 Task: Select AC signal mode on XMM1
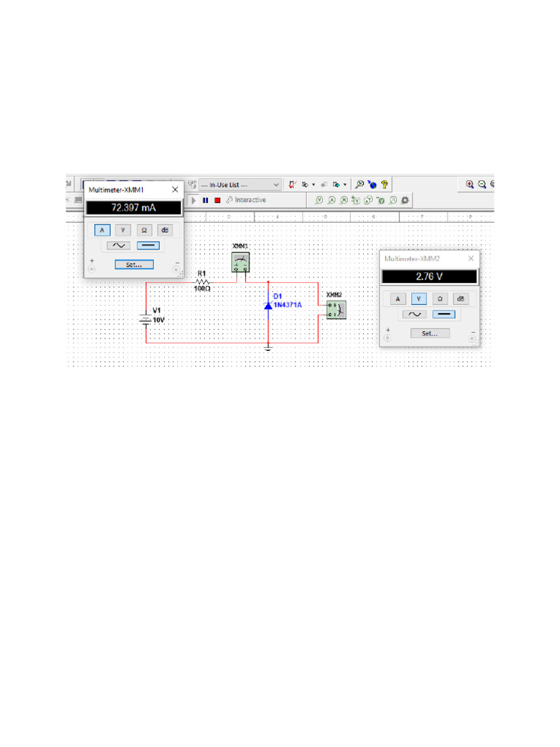tap(119, 246)
